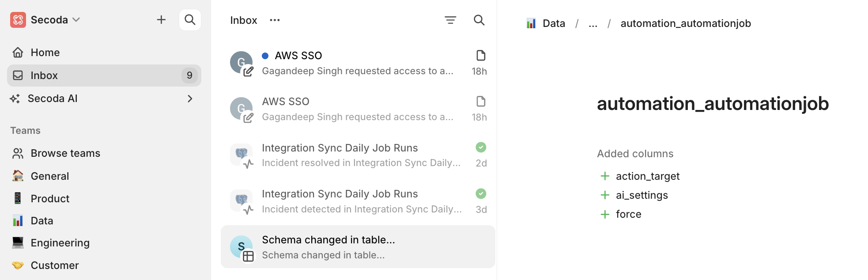Open Browse teams link
The width and height of the screenshot is (868, 280).
click(x=65, y=153)
